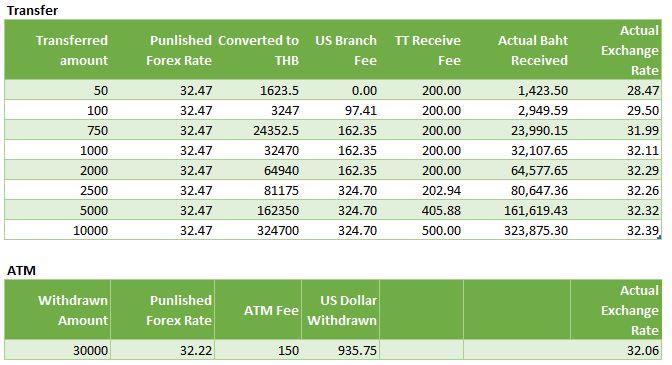672x365 pixels.
Task: Select the Transferred amount header cell
Action: [57, 50]
